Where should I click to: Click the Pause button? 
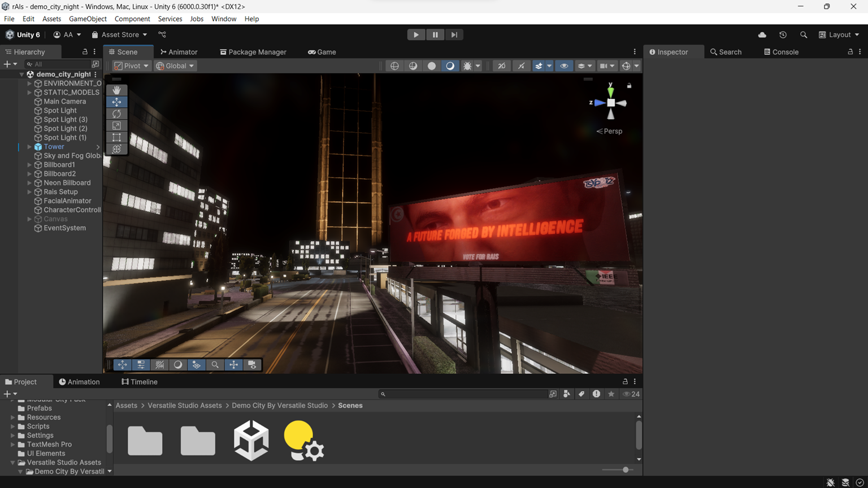[x=435, y=35]
